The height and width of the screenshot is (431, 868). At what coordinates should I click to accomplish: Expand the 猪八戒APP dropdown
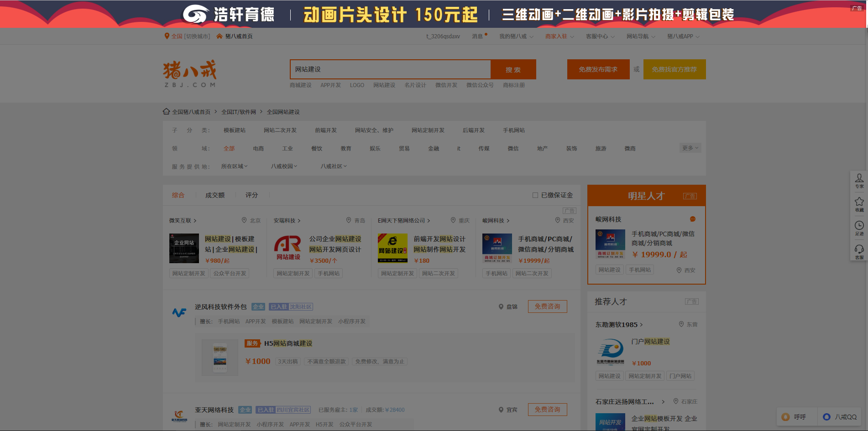pyautogui.click(x=683, y=36)
